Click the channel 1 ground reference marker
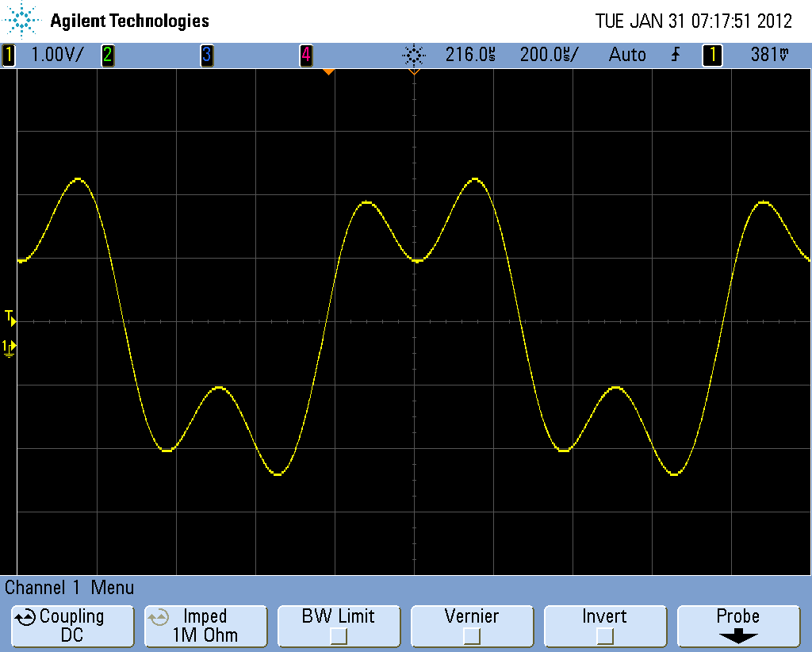This screenshot has width=812, height=652. click(10, 347)
